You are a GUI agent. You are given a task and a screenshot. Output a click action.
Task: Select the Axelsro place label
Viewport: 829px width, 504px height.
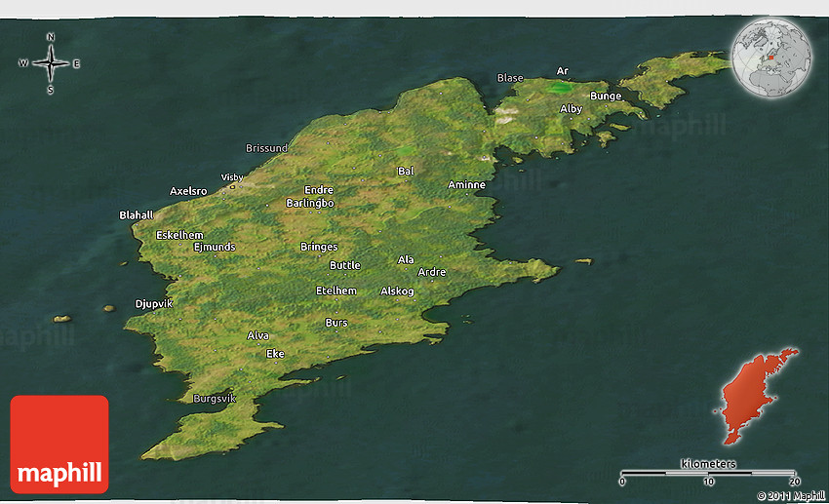point(188,191)
